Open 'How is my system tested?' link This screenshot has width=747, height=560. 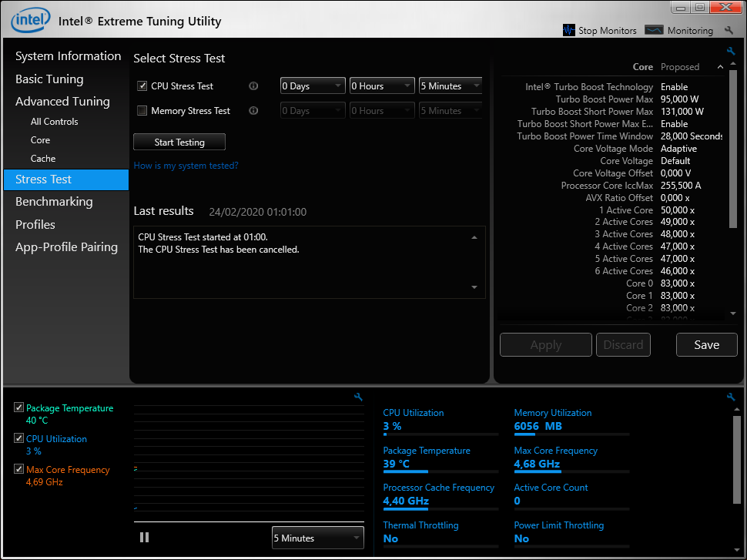[x=186, y=166]
